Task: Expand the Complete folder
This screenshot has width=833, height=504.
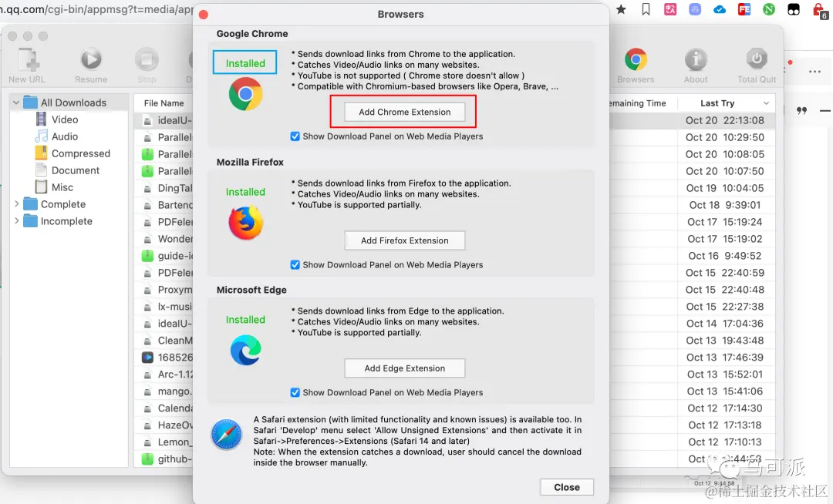Action: tap(16, 204)
